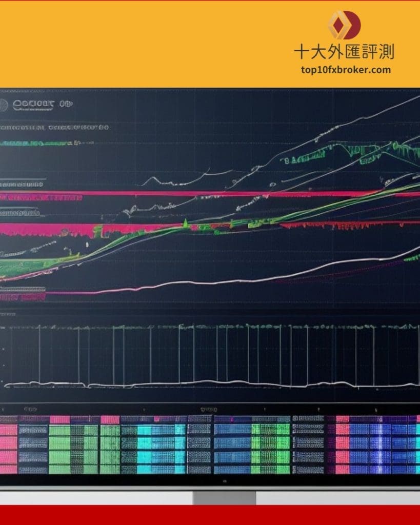Click the pink header cell above the green columns
The height and width of the screenshot is (525, 420).
point(59,419)
